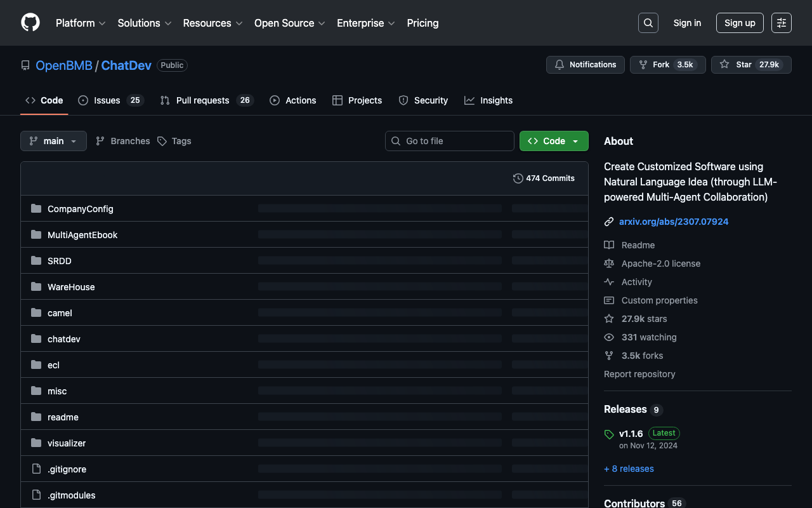Click the GitHub logo icon

tap(30, 23)
